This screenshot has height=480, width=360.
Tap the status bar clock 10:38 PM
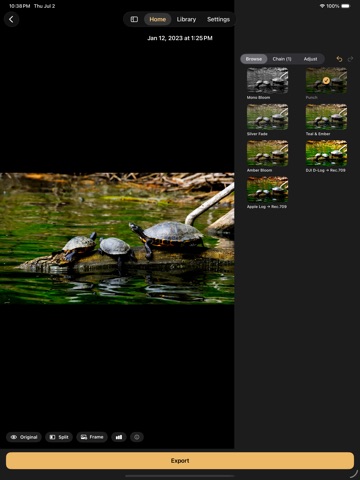pyautogui.click(x=19, y=6)
